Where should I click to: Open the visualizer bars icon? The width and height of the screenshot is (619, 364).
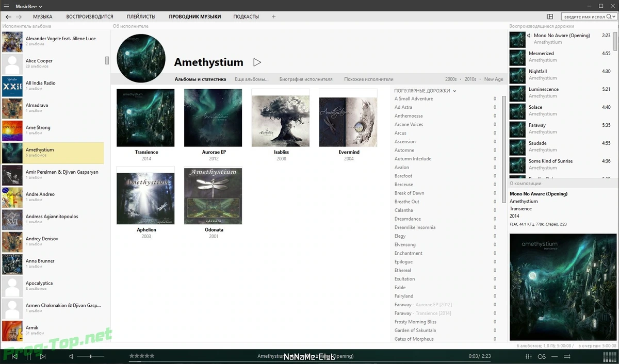point(610,356)
